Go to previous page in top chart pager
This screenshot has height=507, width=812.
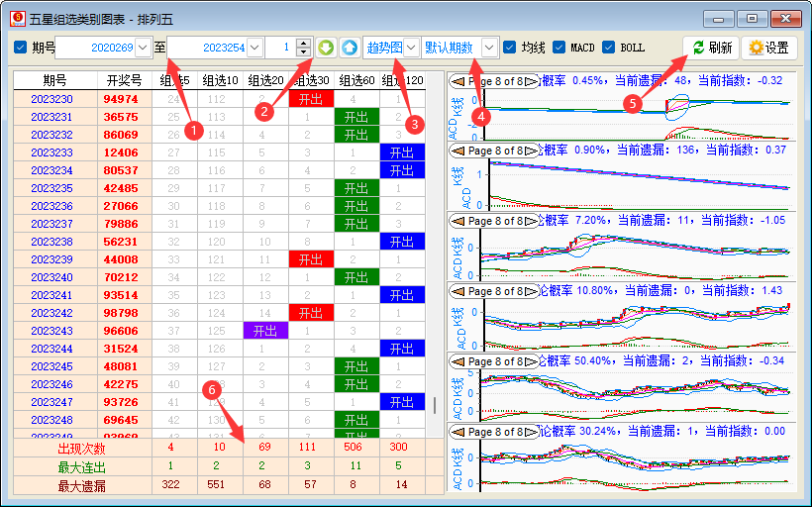[459, 80]
